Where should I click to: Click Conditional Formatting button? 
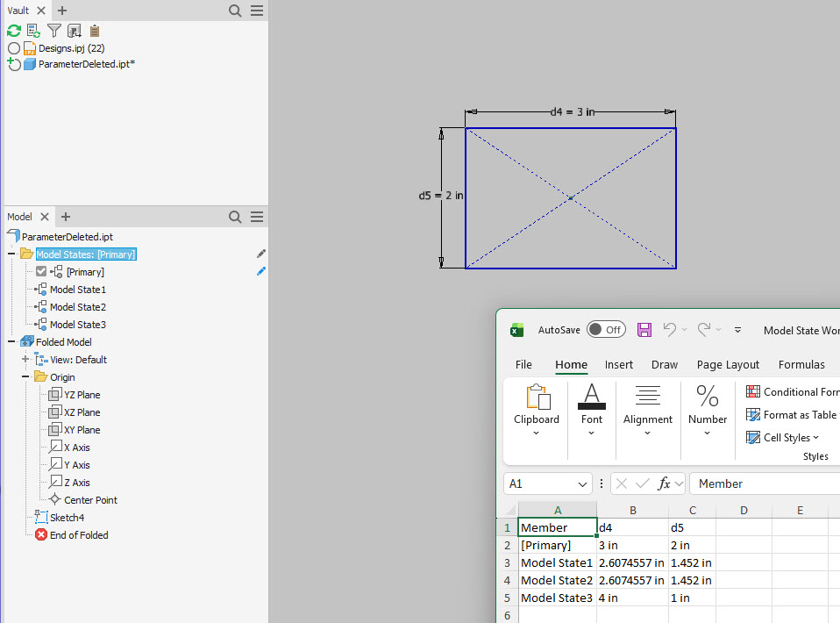(x=793, y=392)
